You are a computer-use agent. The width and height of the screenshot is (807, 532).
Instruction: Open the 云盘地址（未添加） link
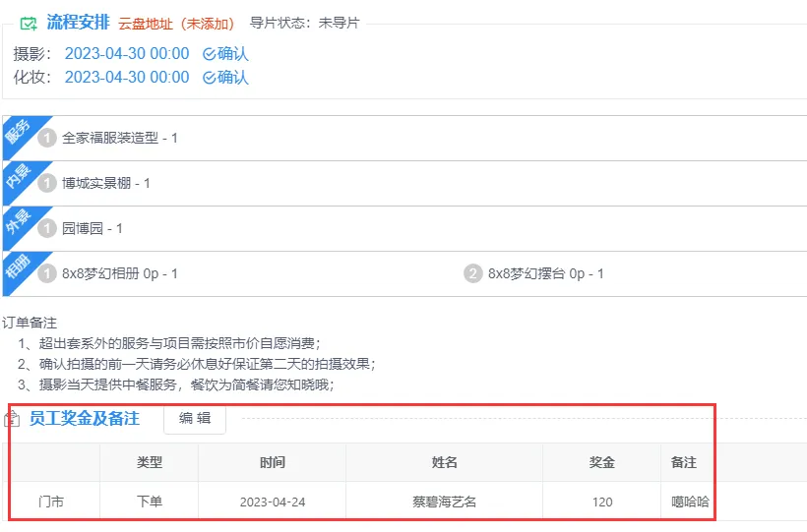click(x=176, y=23)
